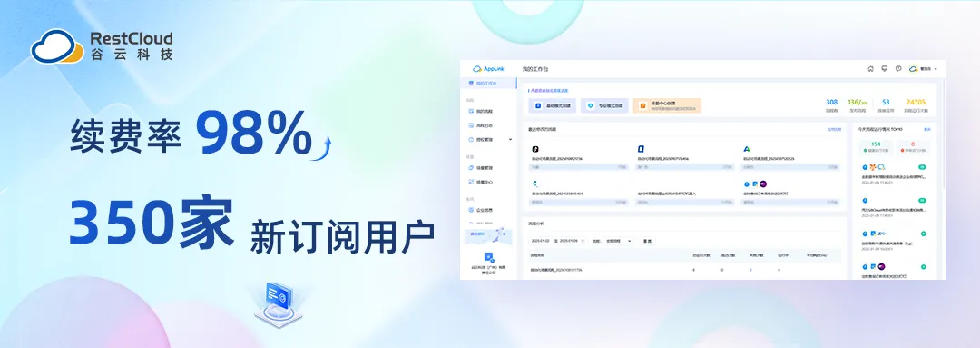Click the monitor icon in the top bar
This screenshot has width=980, height=348.
(885, 69)
